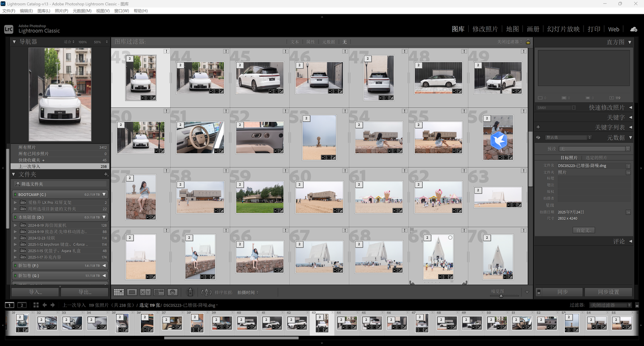Switch to grid view in toolbar

pos(119,292)
